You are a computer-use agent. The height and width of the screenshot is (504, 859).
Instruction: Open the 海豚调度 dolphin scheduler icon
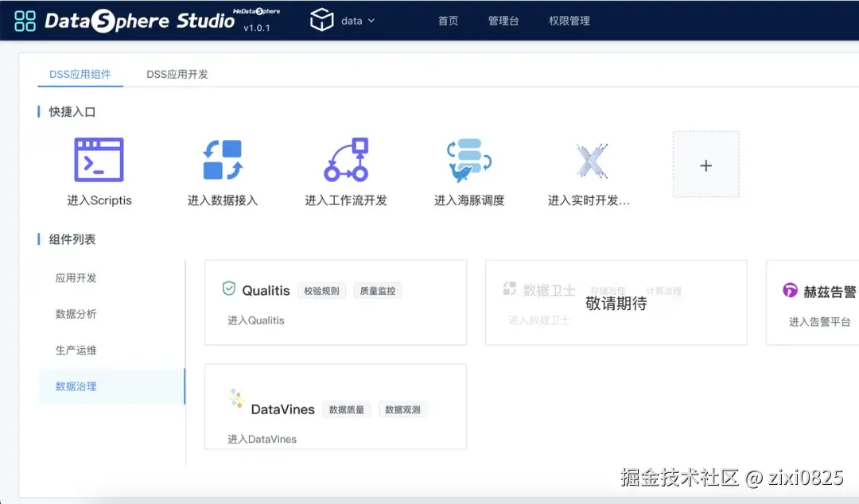click(468, 159)
